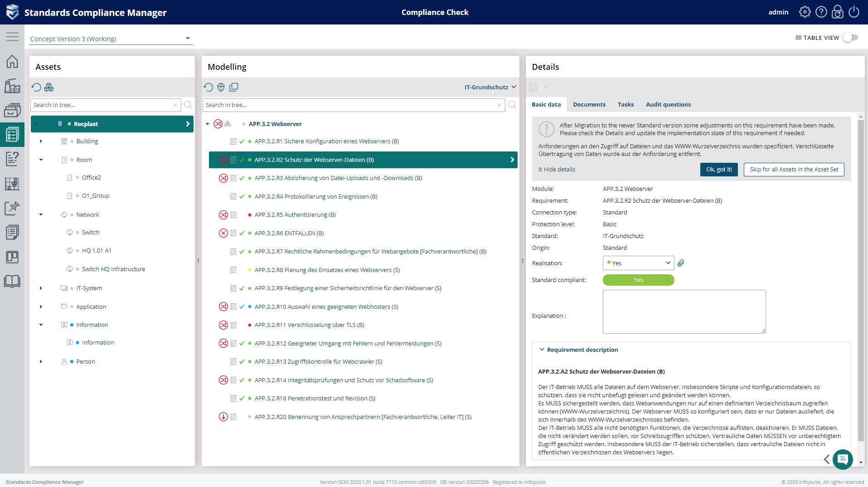Click the green Standard compliant Yes indicator
The width and height of the screenshot is (868, 487).
point(638,280)
